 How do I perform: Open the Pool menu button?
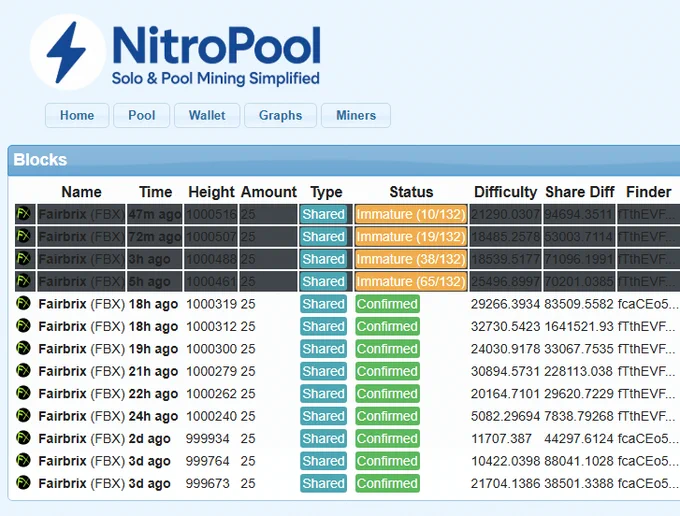141,115
